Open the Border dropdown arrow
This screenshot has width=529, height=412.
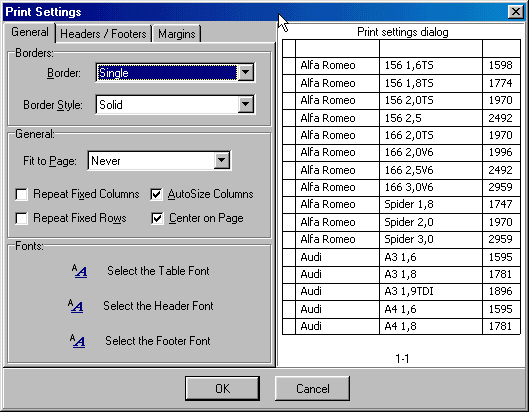(246, 73)
